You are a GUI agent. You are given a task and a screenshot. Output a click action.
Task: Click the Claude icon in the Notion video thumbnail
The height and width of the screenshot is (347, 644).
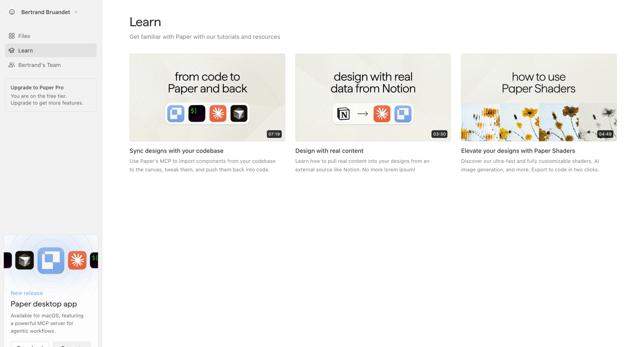[x=382, y=114]
